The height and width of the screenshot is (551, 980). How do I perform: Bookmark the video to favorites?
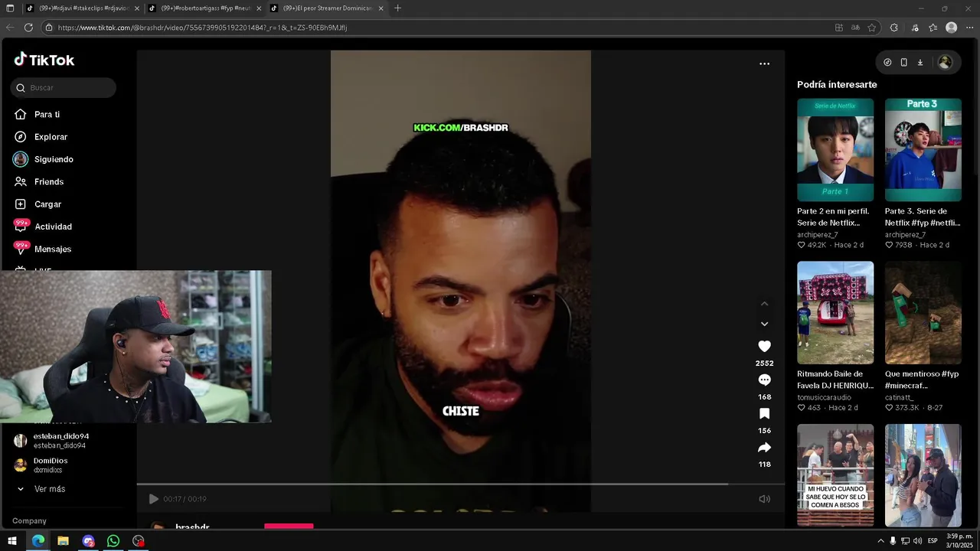(x=764, y=414)
